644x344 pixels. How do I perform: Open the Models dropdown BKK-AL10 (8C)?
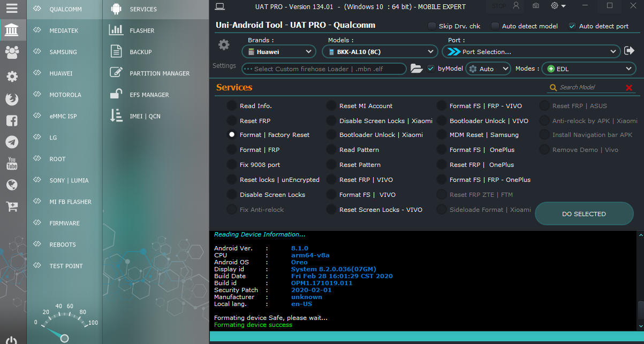point(380,52)
